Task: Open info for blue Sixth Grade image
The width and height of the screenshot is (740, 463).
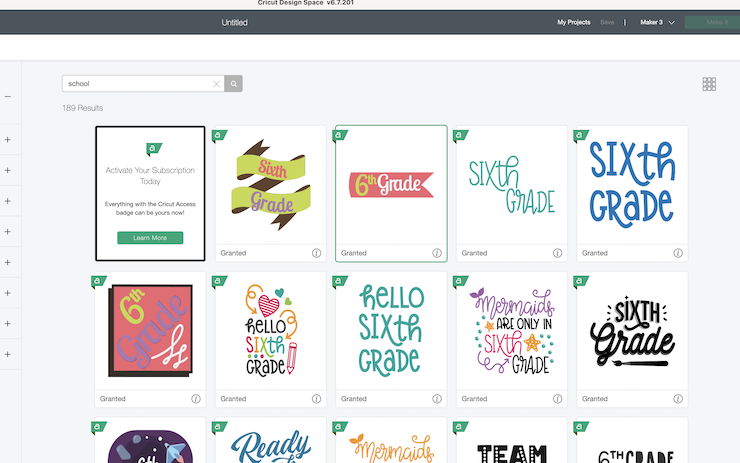Action: 678,253
